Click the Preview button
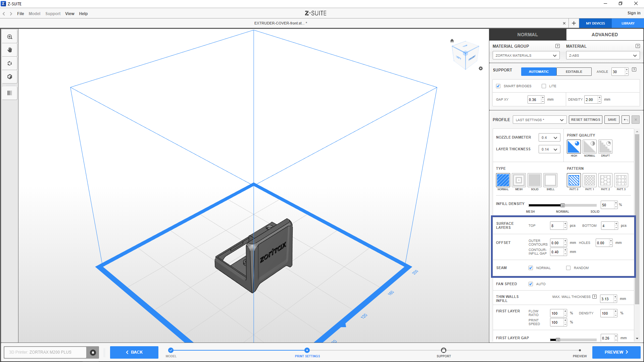Screen dimensions: 644x362 [616, 352]
